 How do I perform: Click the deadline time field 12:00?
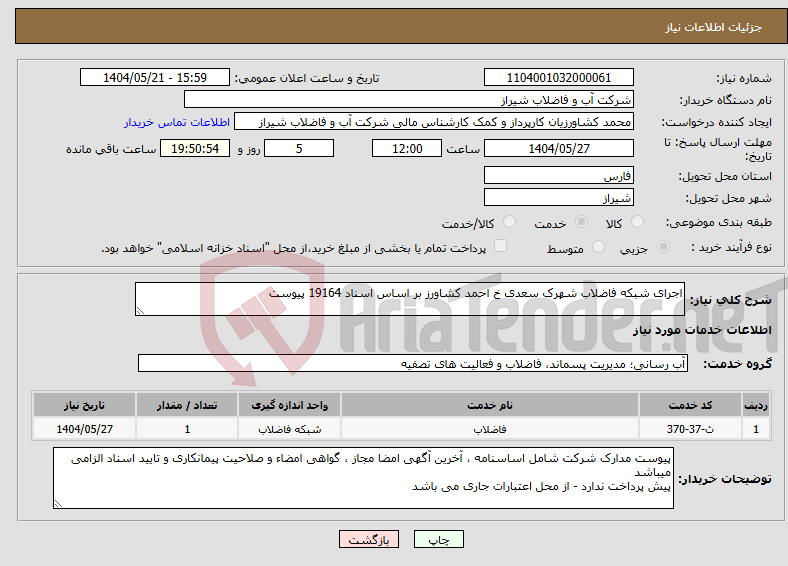click(x=407, y=148)
